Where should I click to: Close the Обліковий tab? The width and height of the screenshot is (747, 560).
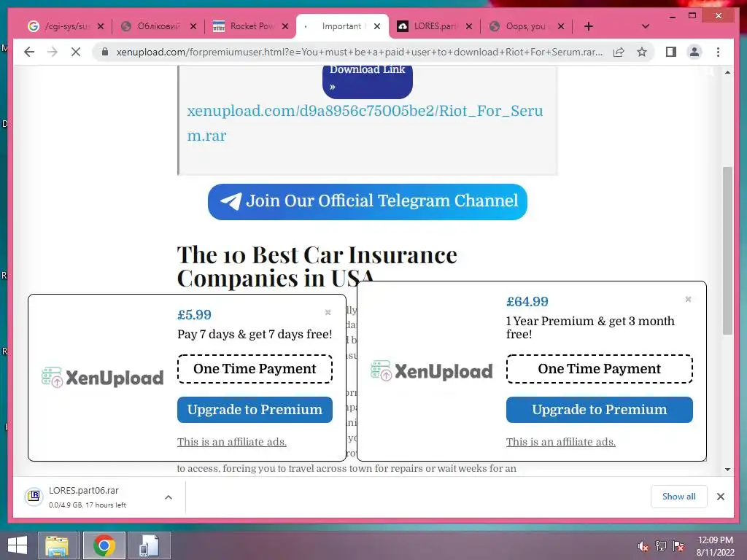193,26
